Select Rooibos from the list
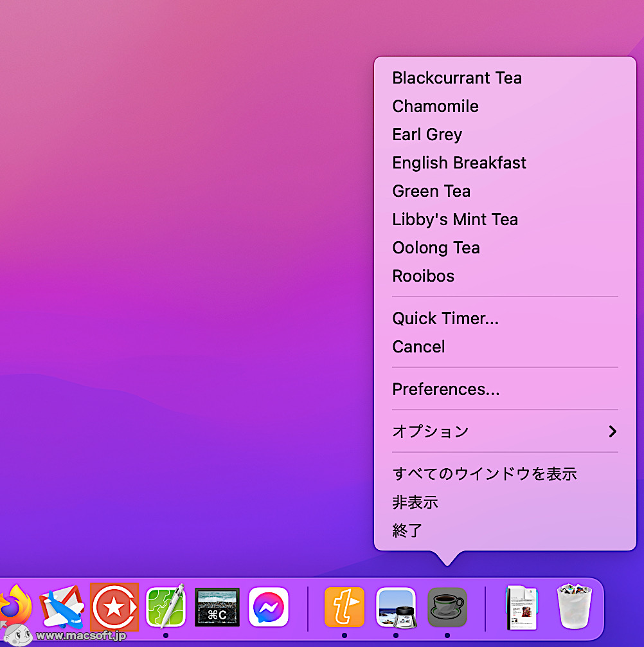This screenshot has height=647, width=644. (505, 276)
